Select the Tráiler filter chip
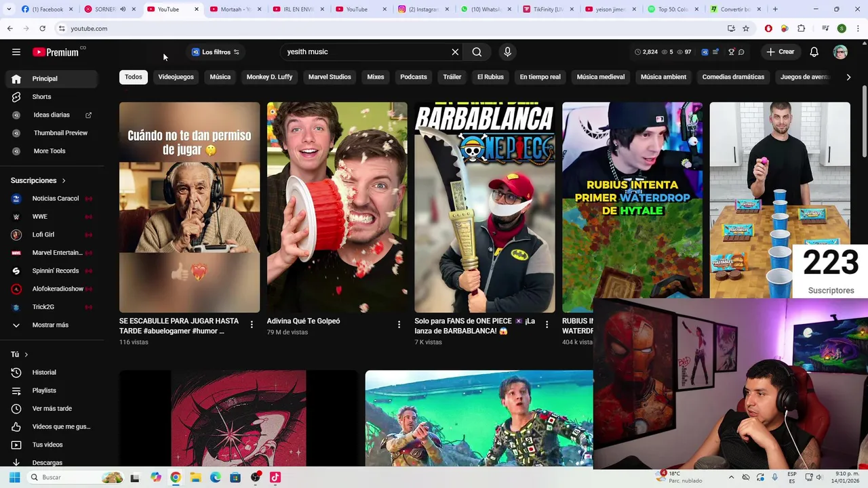 452,77
